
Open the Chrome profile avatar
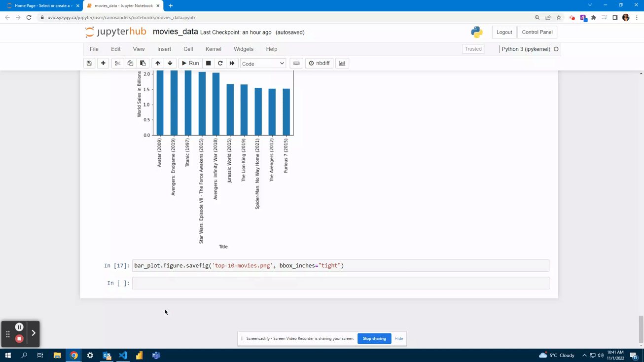(626, 17)
